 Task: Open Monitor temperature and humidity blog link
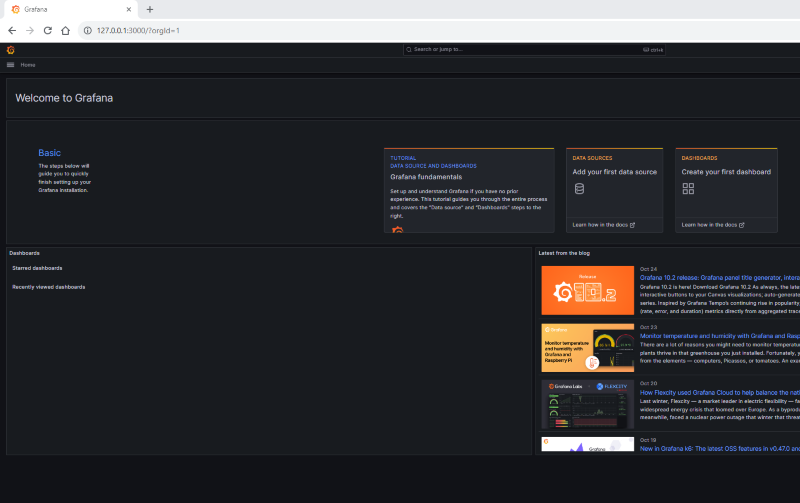(x=719, y=336)
